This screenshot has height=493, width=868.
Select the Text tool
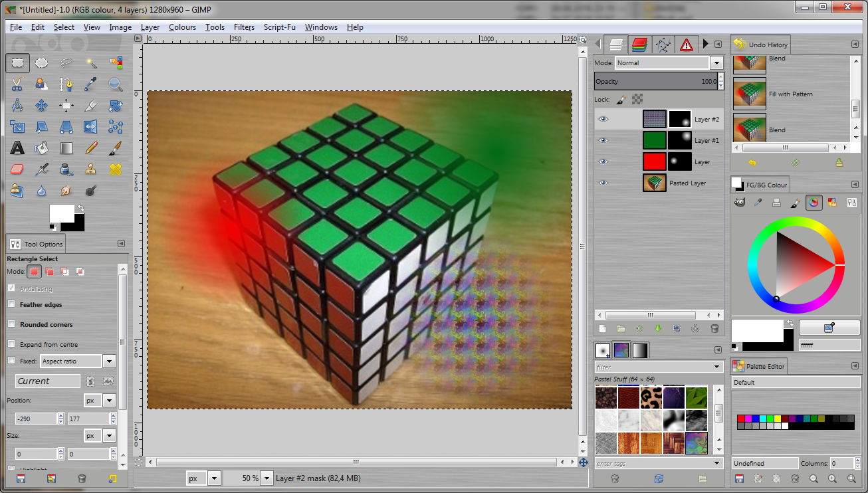(17, 148)
